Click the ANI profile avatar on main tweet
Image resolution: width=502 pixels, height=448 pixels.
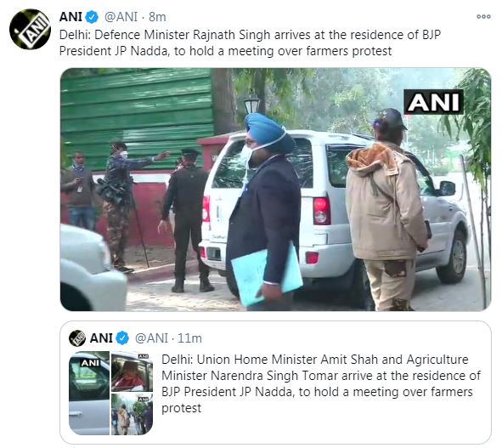(x=30, y=29)
